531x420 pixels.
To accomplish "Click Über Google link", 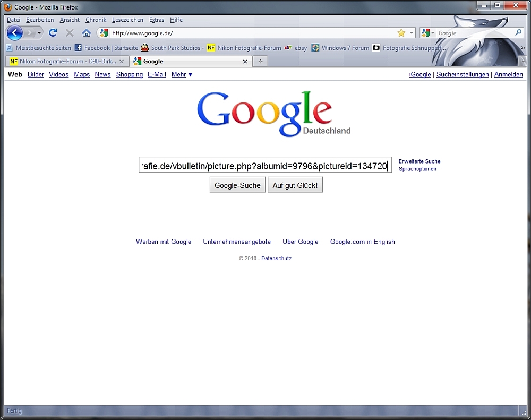I will [x=301, y=242].
